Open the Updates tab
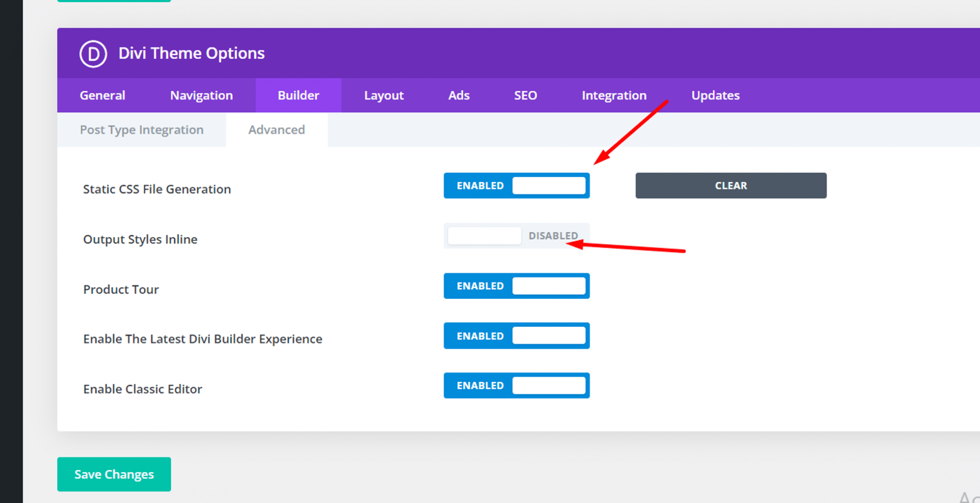The height and width of the screenshot is (503, 980). [x=715, y=95]
